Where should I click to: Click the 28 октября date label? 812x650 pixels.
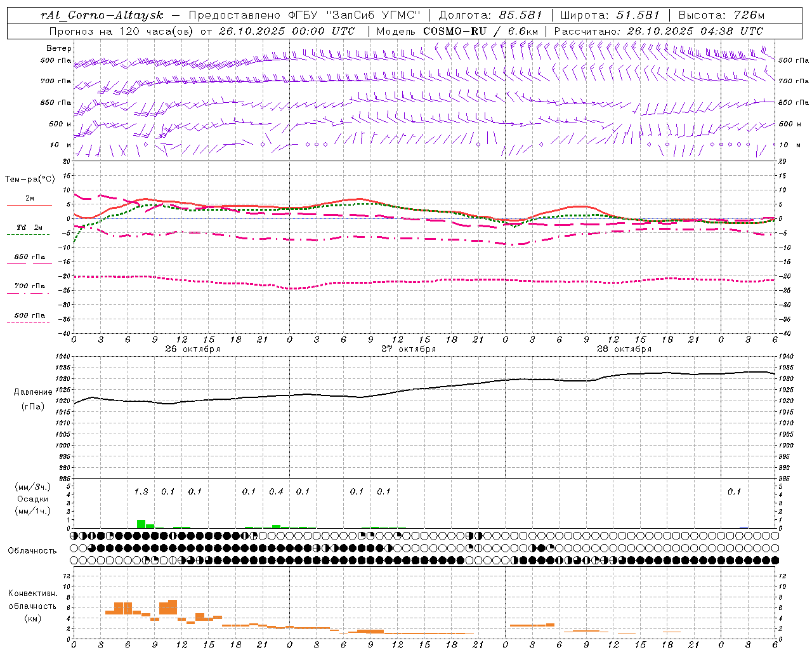pos(624,349)
